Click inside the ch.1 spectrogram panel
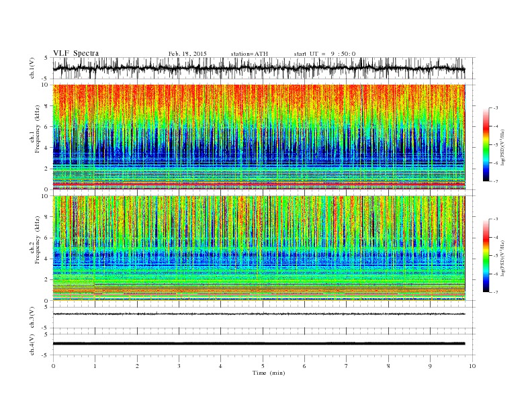532x411 pixels. 259,137
